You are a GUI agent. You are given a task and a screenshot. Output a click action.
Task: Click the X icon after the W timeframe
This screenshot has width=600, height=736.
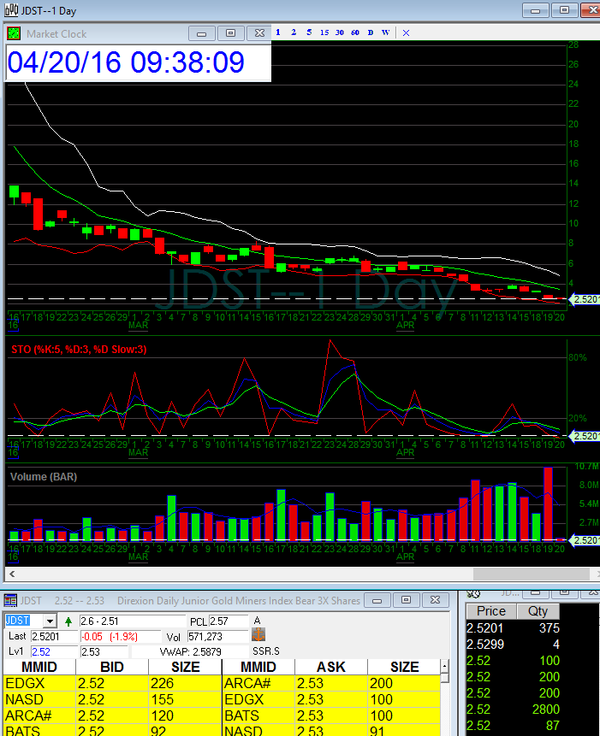(405, 33)
